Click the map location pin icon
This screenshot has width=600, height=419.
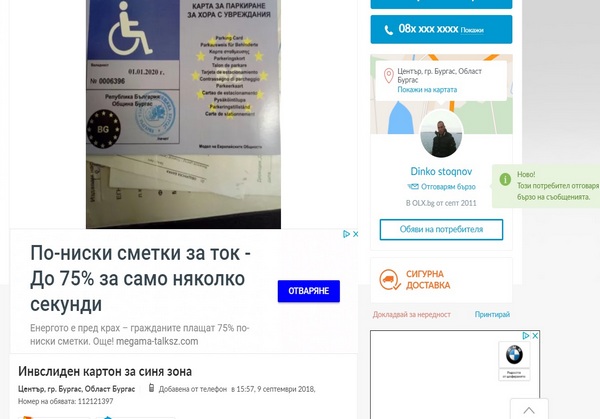coord(388,76)
